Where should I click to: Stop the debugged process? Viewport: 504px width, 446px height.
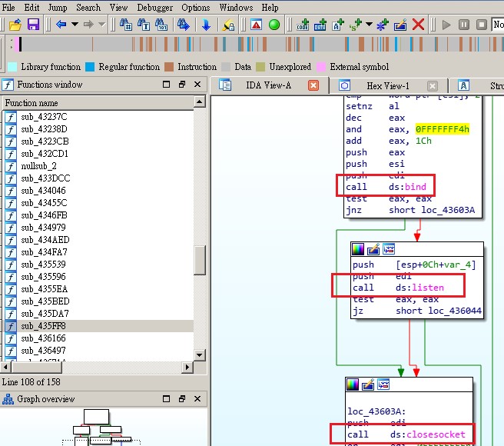[x=482, y=25]
